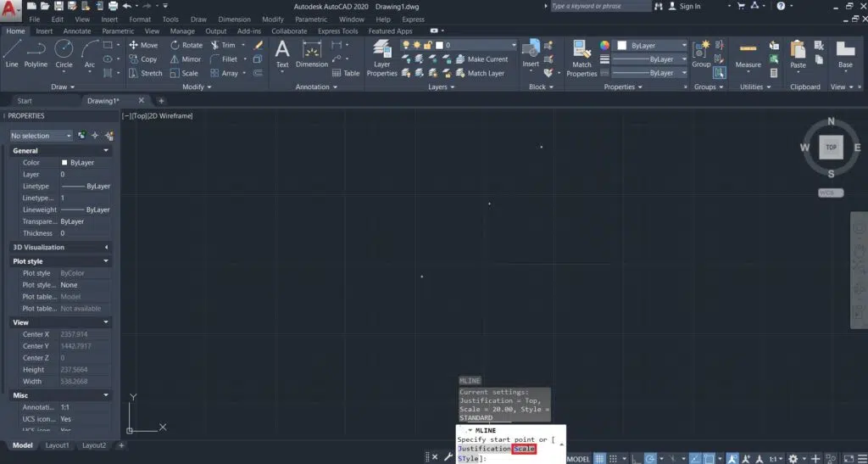Screen dimensions: 868x464
Task: Click the Mirror modify tool
Action: click(185, 59)
